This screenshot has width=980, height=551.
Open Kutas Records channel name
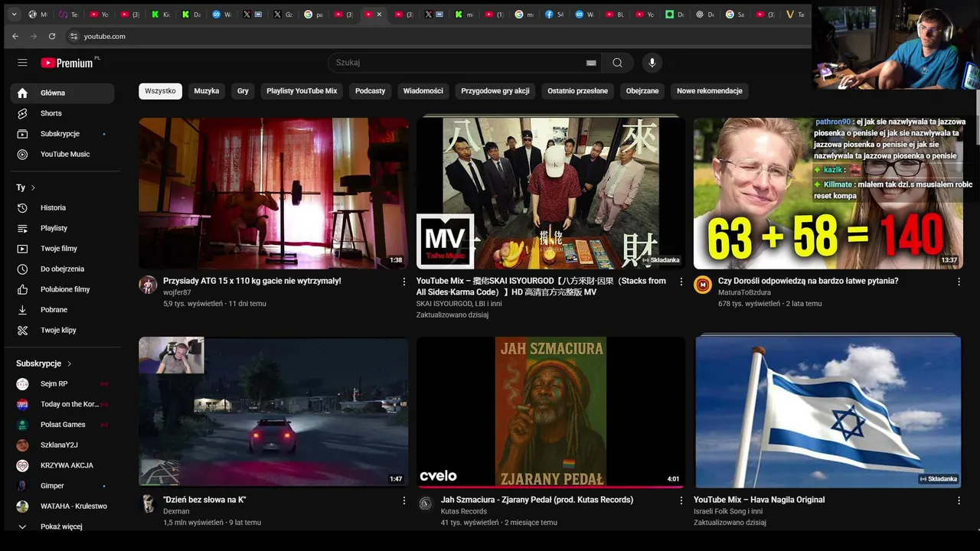point(463,511)
